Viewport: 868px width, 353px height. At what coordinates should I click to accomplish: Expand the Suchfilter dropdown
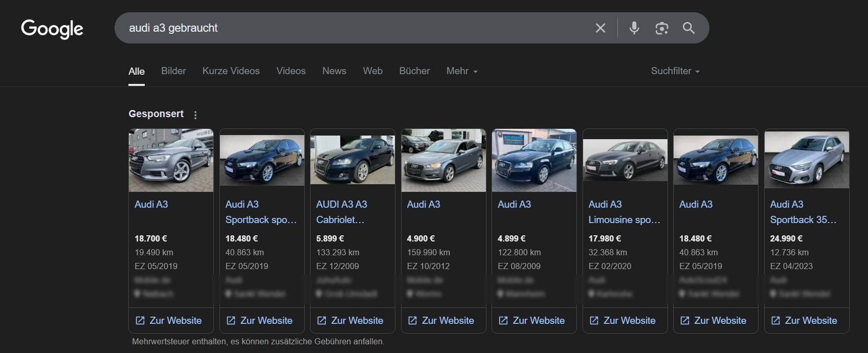click(x=675, y=71)
